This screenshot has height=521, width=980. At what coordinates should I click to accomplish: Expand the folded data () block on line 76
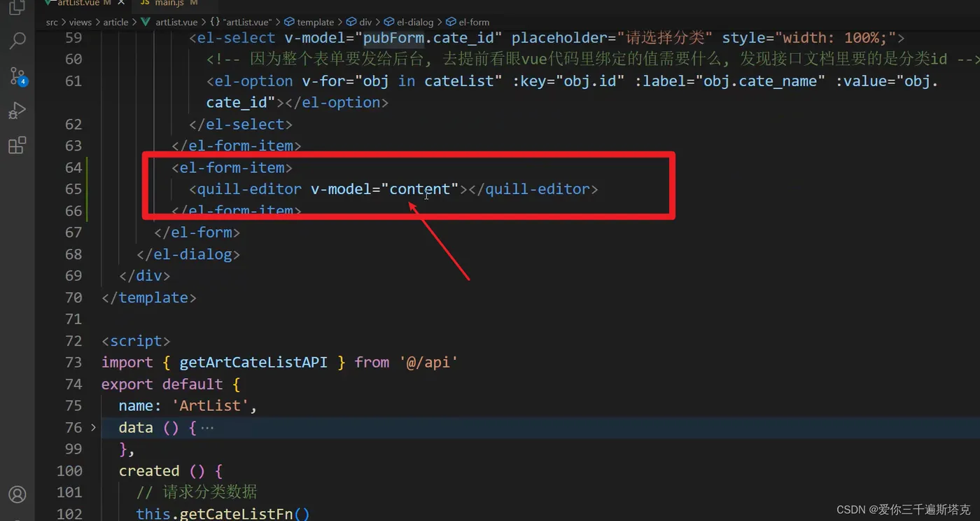tap(93, 427)
